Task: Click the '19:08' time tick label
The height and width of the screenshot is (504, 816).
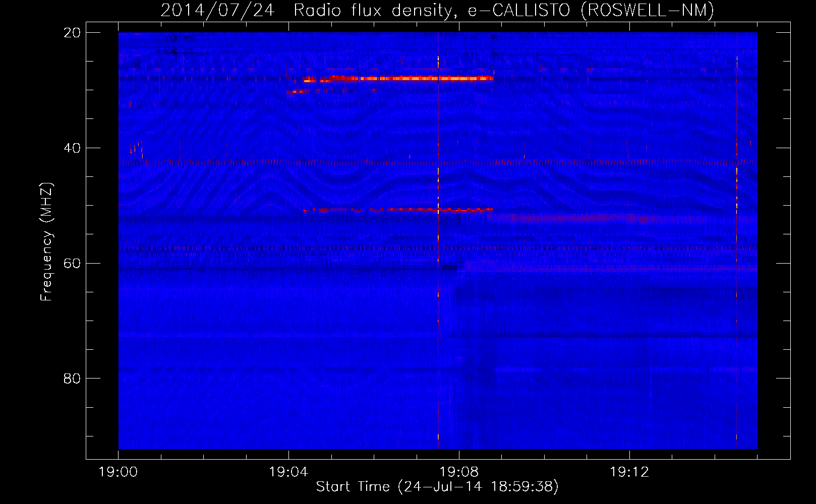Action: [x=459, y=472]
